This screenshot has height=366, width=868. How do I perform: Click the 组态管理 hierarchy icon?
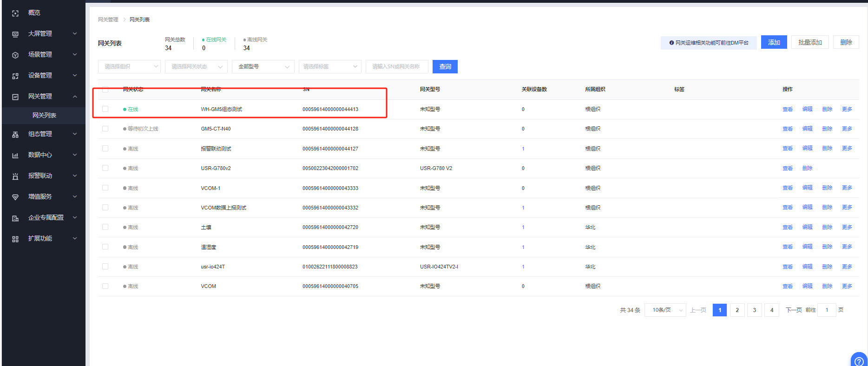click(15, 135)
